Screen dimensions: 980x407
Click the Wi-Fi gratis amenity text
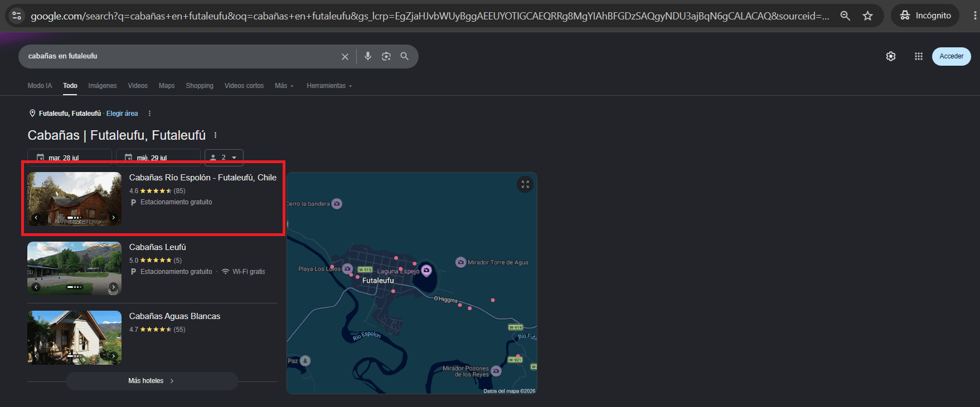249,272
